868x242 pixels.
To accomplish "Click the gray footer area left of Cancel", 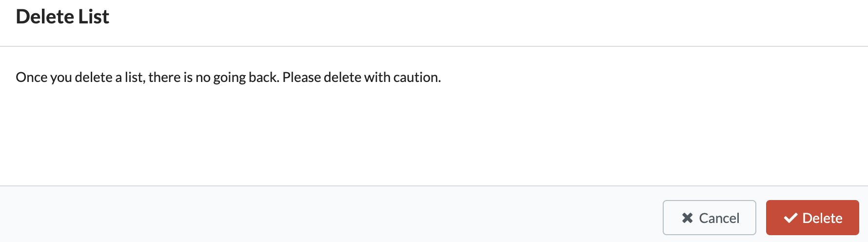I will click(332, 215).
